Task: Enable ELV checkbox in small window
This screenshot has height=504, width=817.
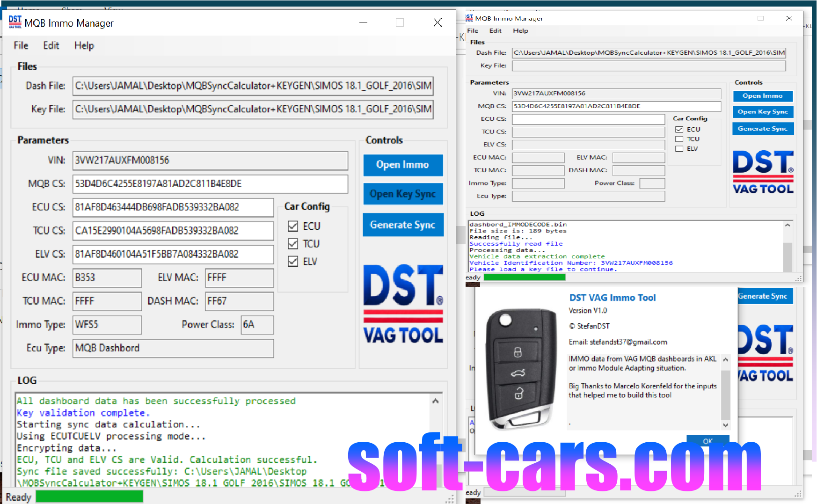Action: tap(679, 149)
